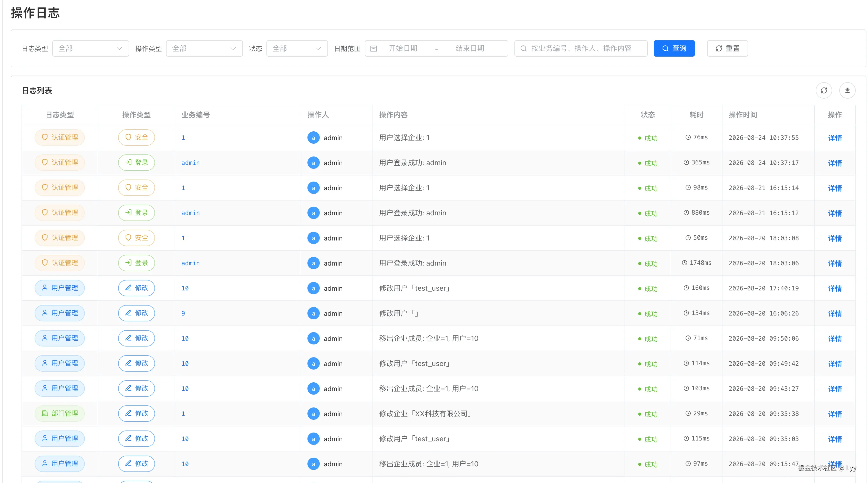Screen dimensions: 868x483
Task: Click the 成功 status in 09:49:42 row
Action: 648,364
